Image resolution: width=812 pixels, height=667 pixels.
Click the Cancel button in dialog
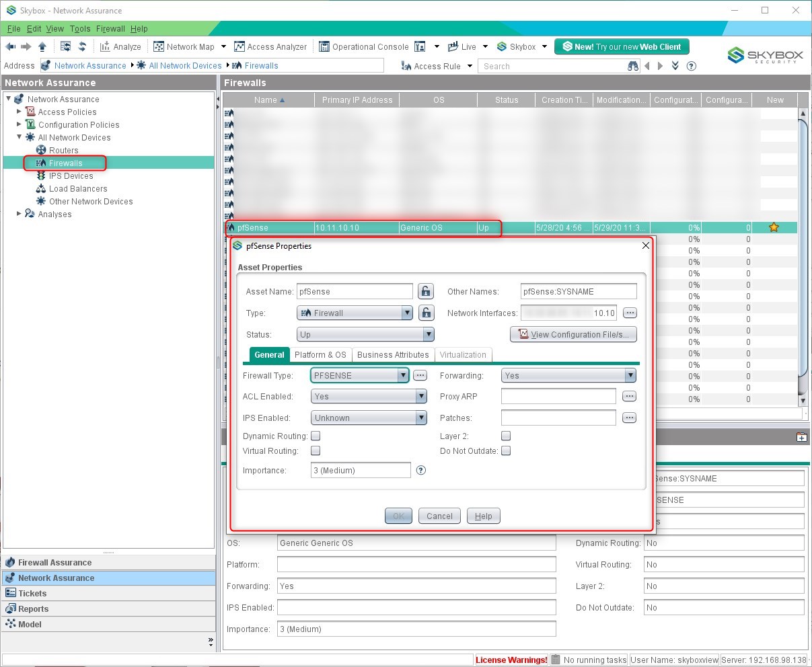coord(439,516)
